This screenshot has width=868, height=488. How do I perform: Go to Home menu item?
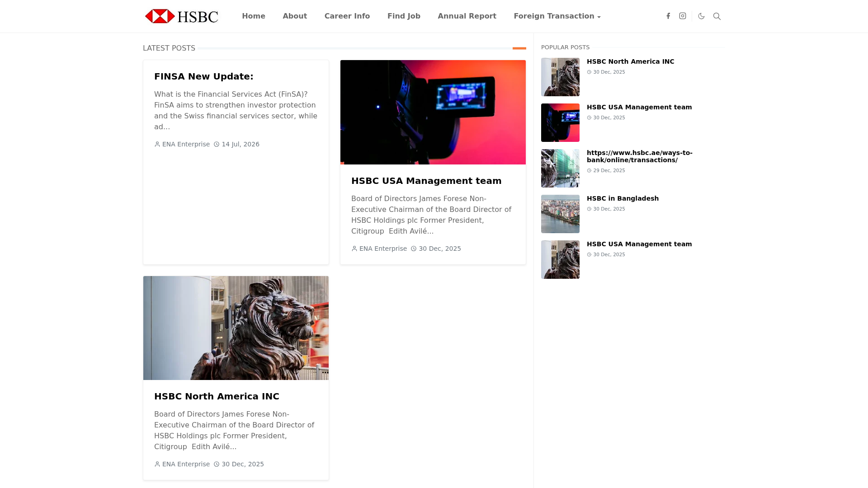254,16
